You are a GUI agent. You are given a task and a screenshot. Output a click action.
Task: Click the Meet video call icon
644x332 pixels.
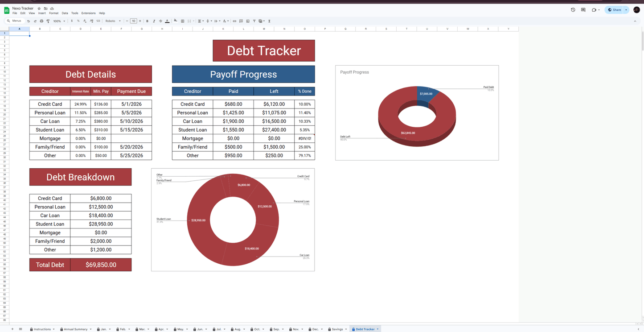click(594, 10)
